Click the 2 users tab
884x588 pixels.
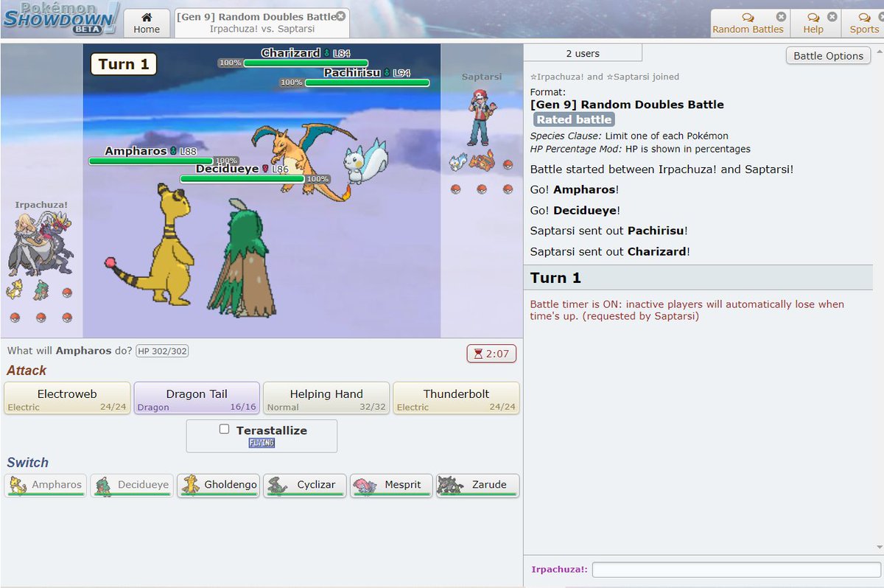click(583, 53)
